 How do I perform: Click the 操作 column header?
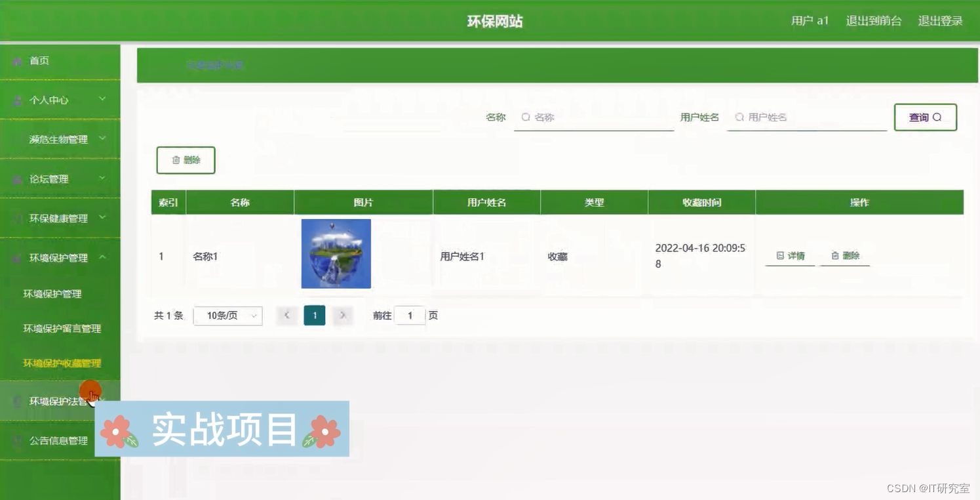coord(859,203)
